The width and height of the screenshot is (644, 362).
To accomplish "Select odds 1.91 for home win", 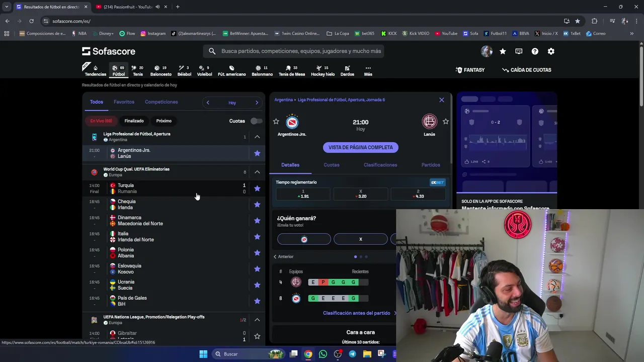I will point(303,194).
